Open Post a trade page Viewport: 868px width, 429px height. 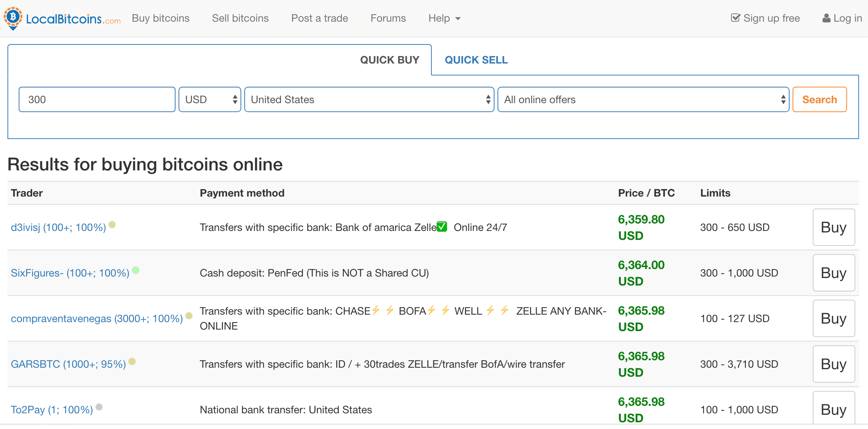(319, 18)
